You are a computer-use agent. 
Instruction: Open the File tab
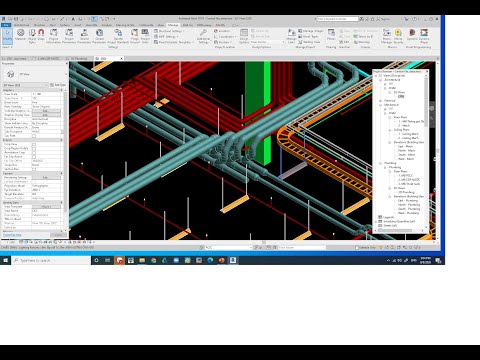[x=6, y=25]
